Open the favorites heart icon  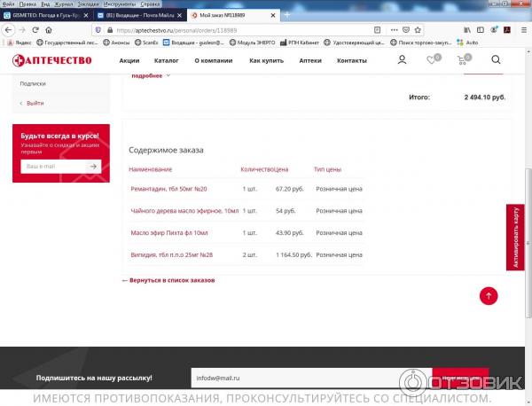point(432,60)
